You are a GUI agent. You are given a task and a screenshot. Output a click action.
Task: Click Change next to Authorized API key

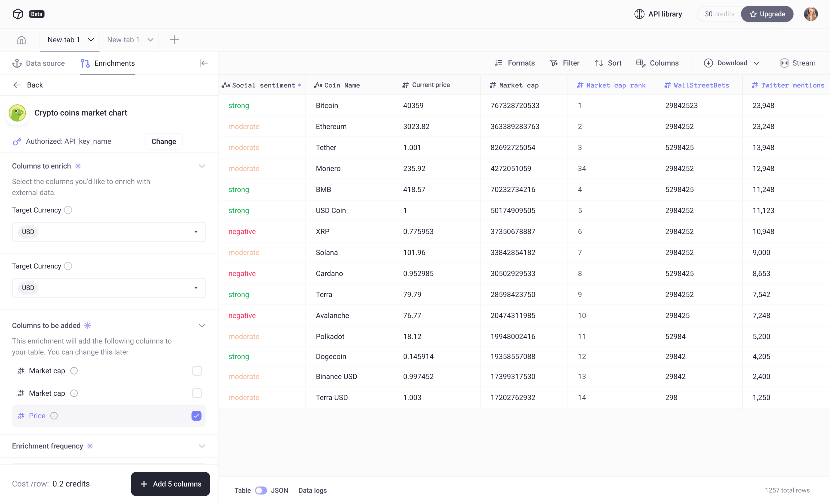pos(163,141)
